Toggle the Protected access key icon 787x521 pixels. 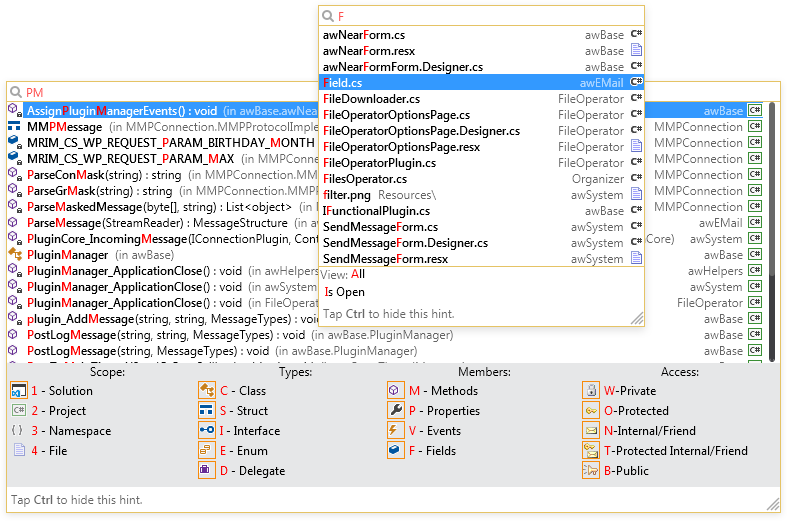pyautogui.click(x=591, y=411)
